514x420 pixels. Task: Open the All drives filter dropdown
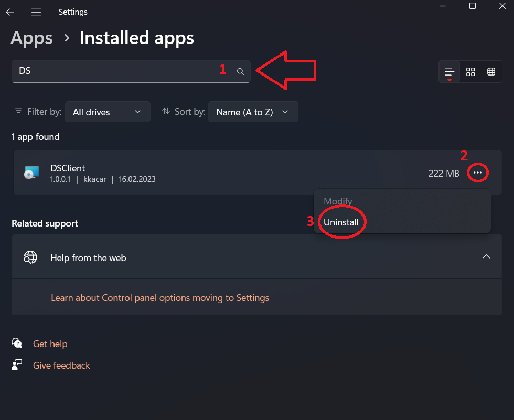108,112
